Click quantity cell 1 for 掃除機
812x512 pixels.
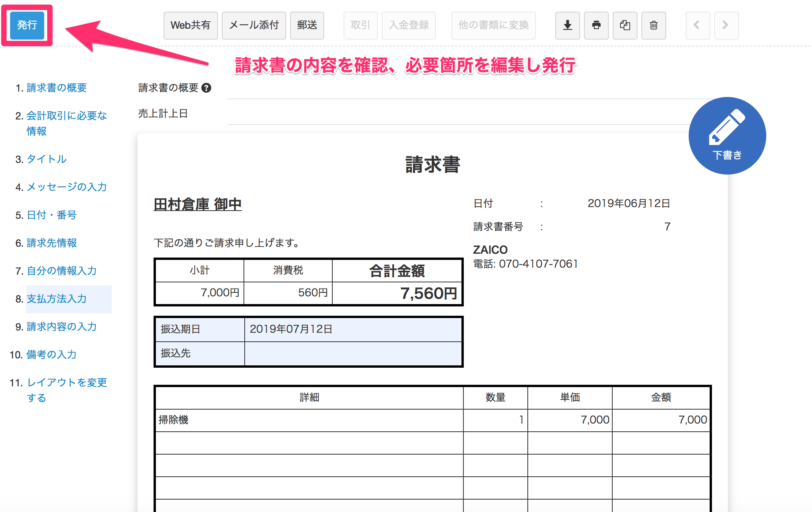495,420
